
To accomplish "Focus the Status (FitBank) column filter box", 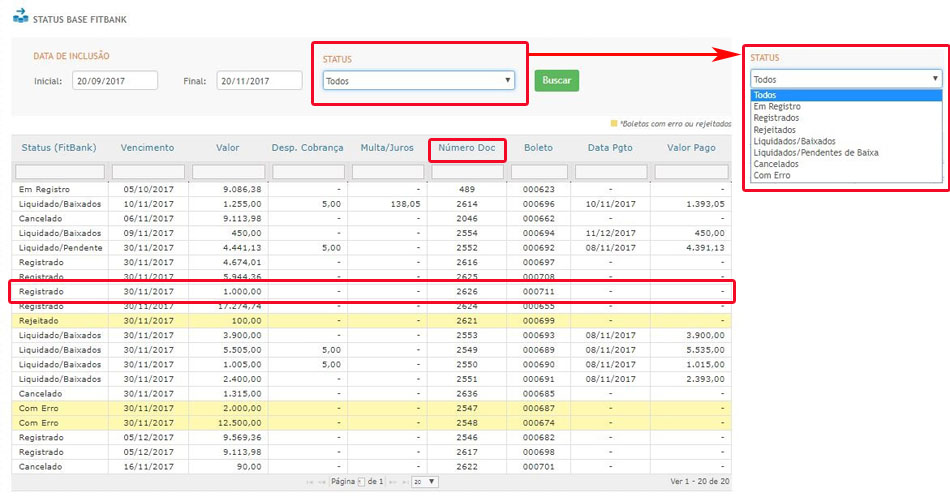I will 59,172.
